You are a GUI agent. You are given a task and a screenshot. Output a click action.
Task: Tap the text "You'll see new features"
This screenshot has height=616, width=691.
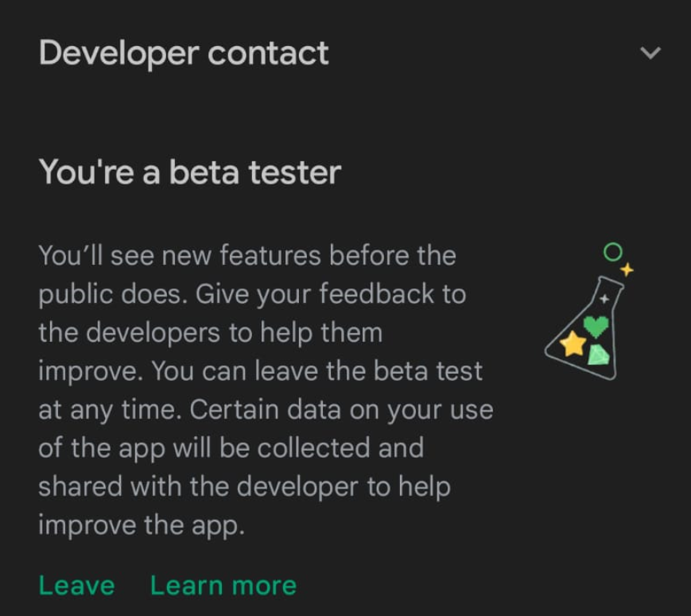180,256
